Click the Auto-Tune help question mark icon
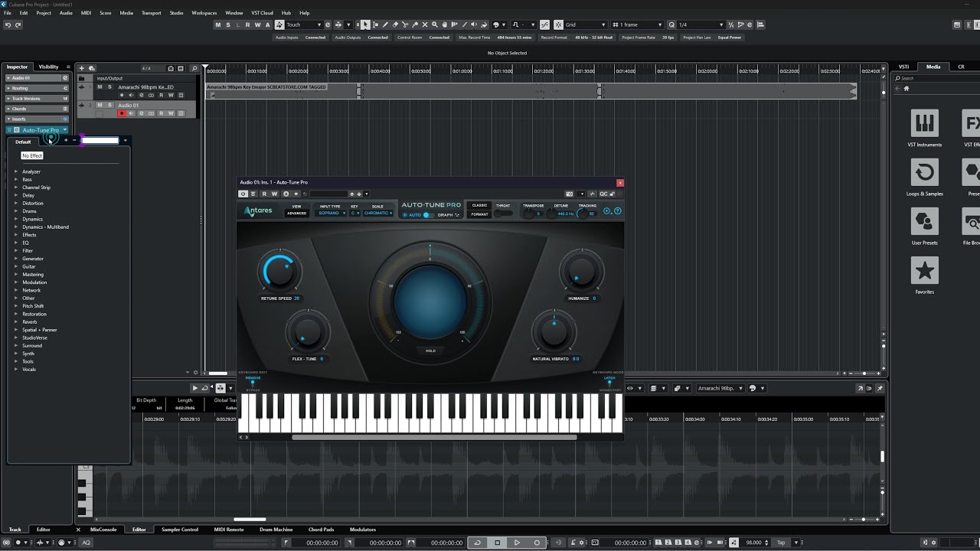The image size is (980, 551). 618,211
